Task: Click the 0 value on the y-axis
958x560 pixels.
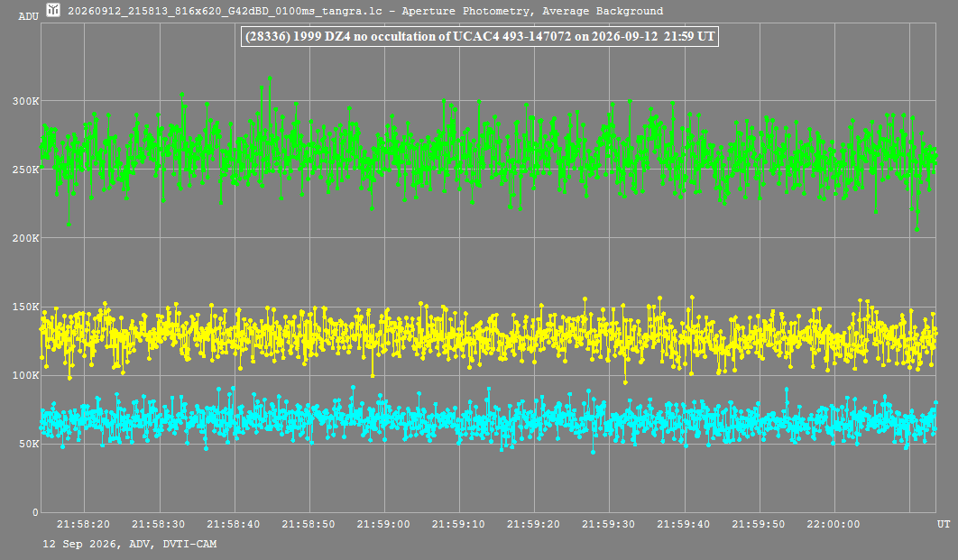Action: 35,513
